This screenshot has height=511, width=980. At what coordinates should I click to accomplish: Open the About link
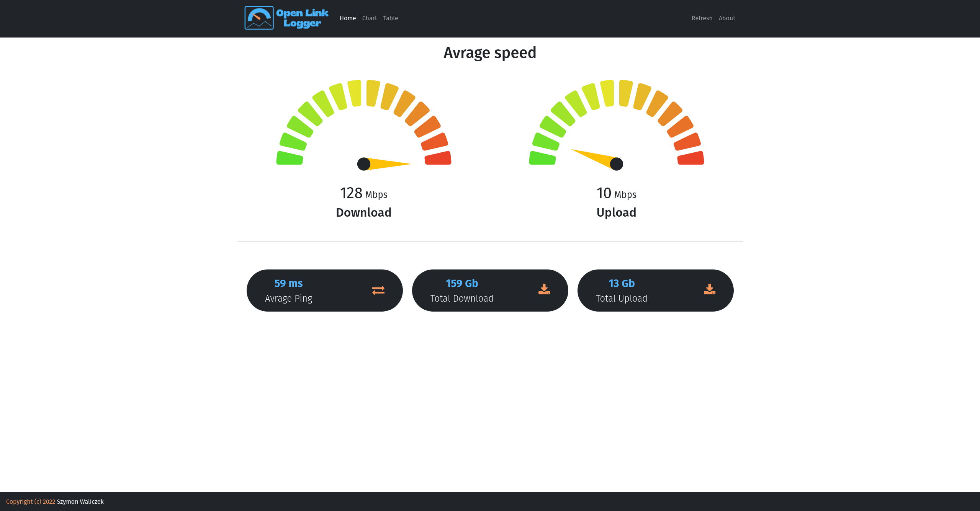tap(726, 18)
